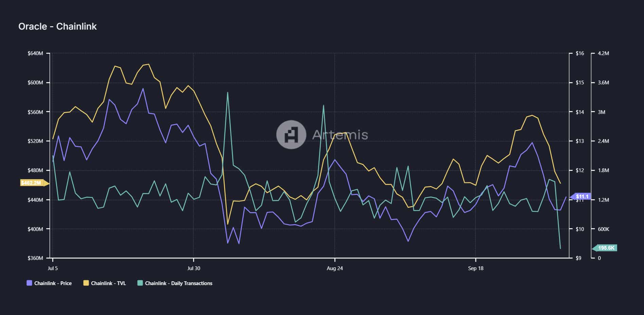Click the 600K transactions axis label

click(x=604, y=229)
